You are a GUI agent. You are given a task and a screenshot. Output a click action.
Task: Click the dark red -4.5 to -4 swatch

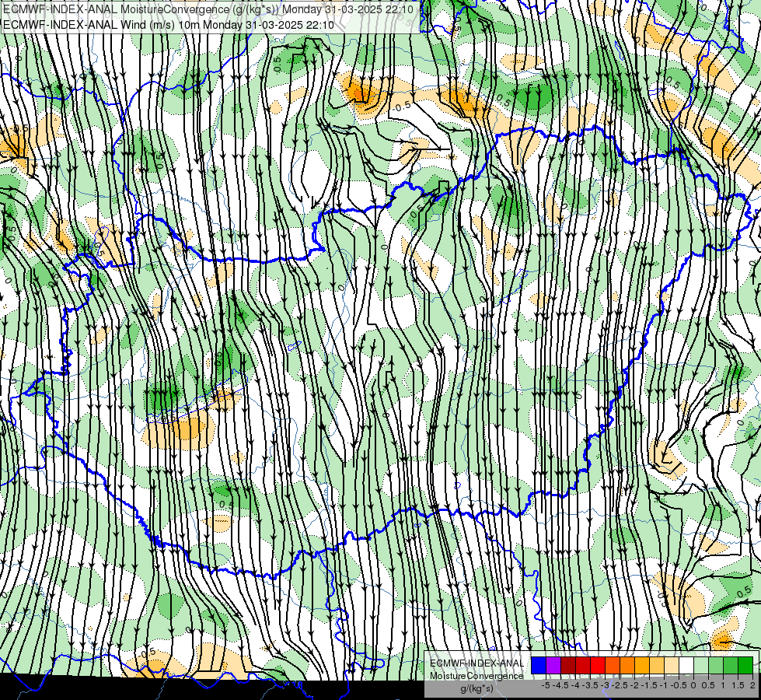(568, 665)
